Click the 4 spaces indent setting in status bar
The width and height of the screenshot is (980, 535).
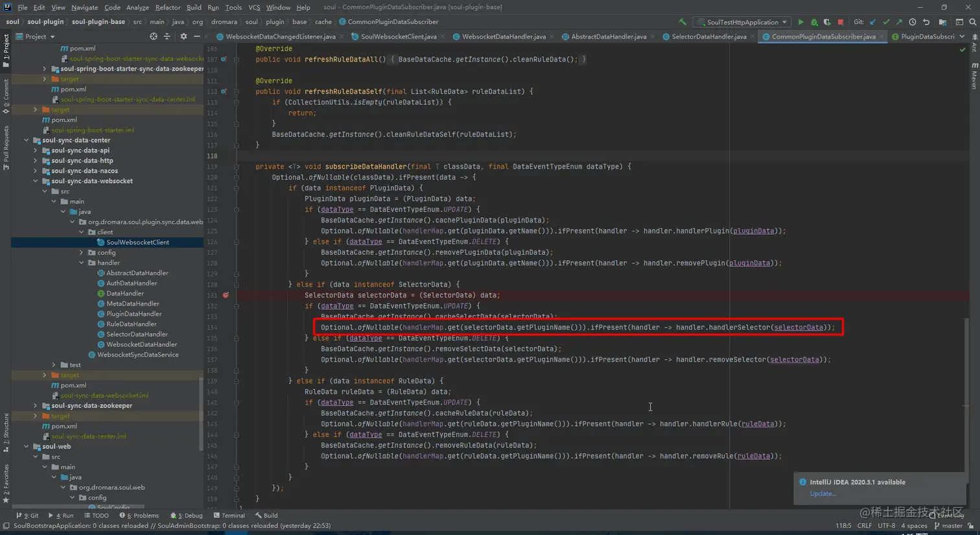pos(914,526)
